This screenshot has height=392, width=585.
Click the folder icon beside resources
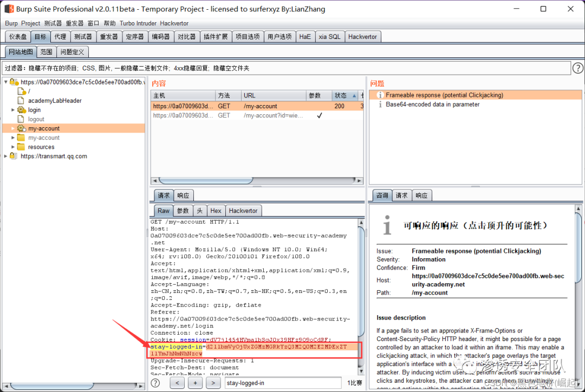(21, 147)
